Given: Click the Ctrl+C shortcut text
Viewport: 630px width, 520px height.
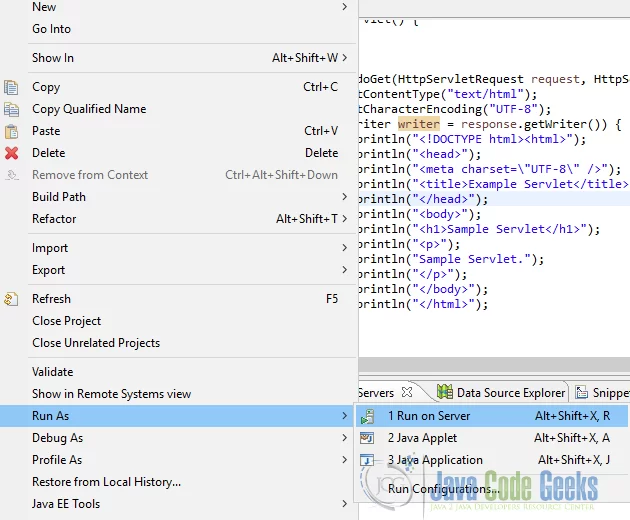Looking at the screenshot, I should click(x=320, y=87).
